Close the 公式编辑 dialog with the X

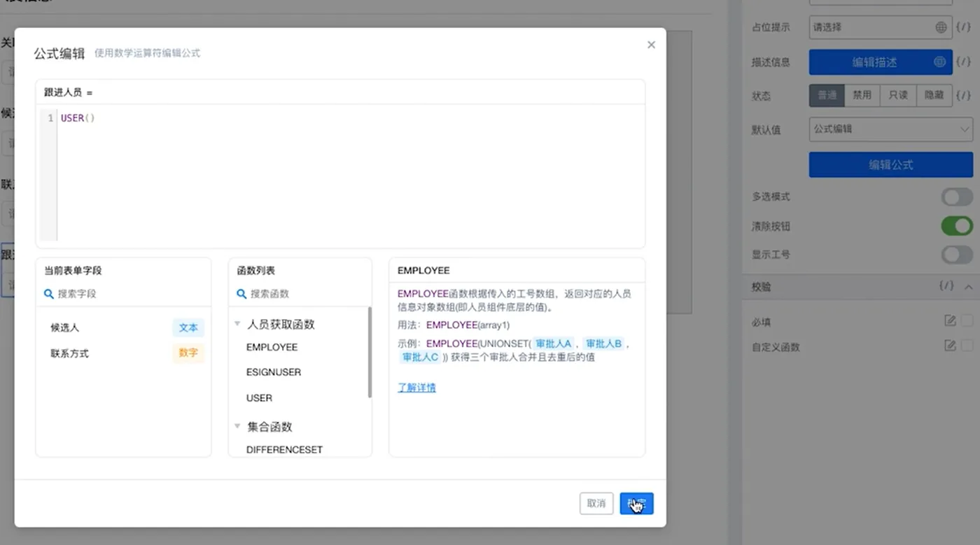(x=651, y=45)
